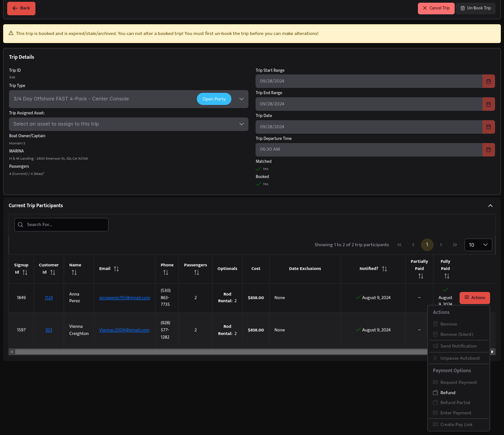504x435 pixels.
Task: Select page 1 in pagination
Action: point(427,245)
